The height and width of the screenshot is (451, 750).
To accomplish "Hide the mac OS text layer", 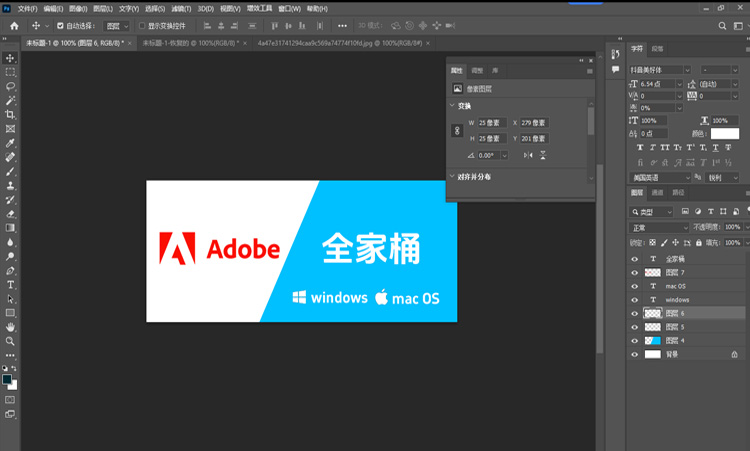I will [x=635, y=286].
